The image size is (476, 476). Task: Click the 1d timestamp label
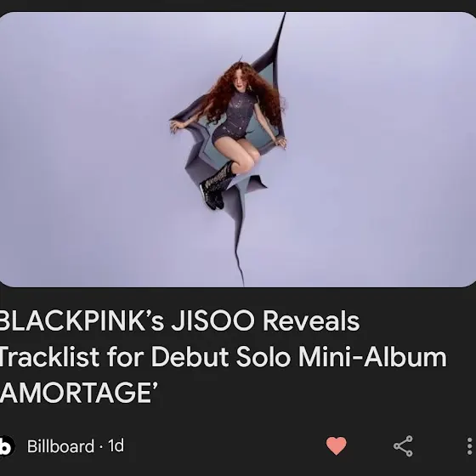(x=116, y=445)
